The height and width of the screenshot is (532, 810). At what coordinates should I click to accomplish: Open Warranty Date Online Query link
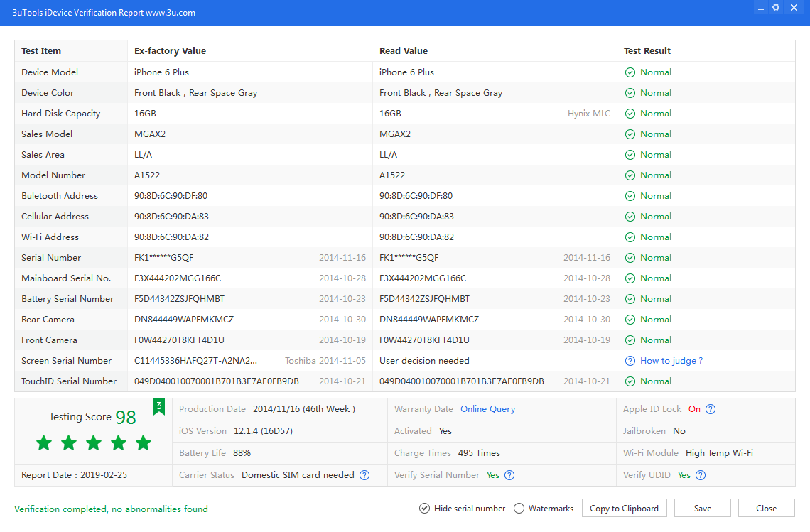[487, 409]
